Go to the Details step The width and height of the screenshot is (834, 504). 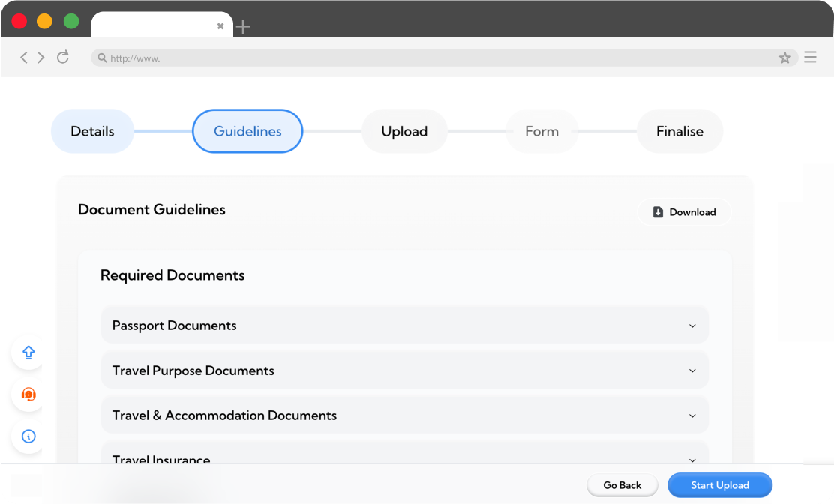pos(92,131)
